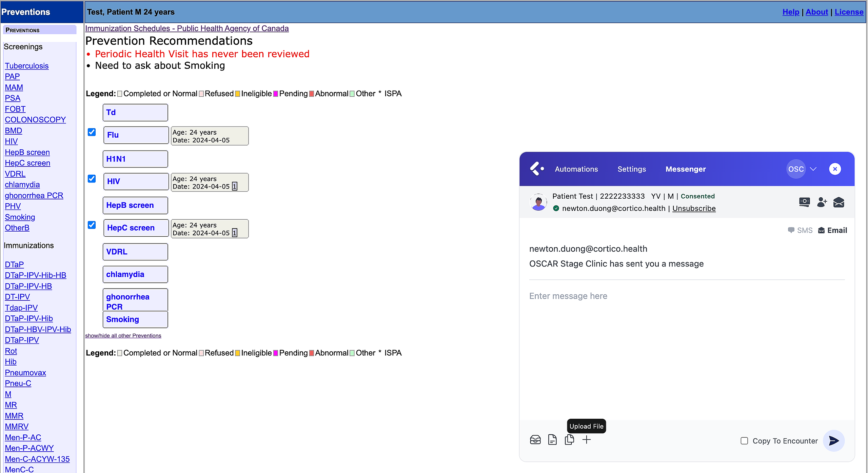Toggle show/hide all other Preventions
Image resolution: width=868 pixels, height=473 pixels.
(x=123, y=336)
